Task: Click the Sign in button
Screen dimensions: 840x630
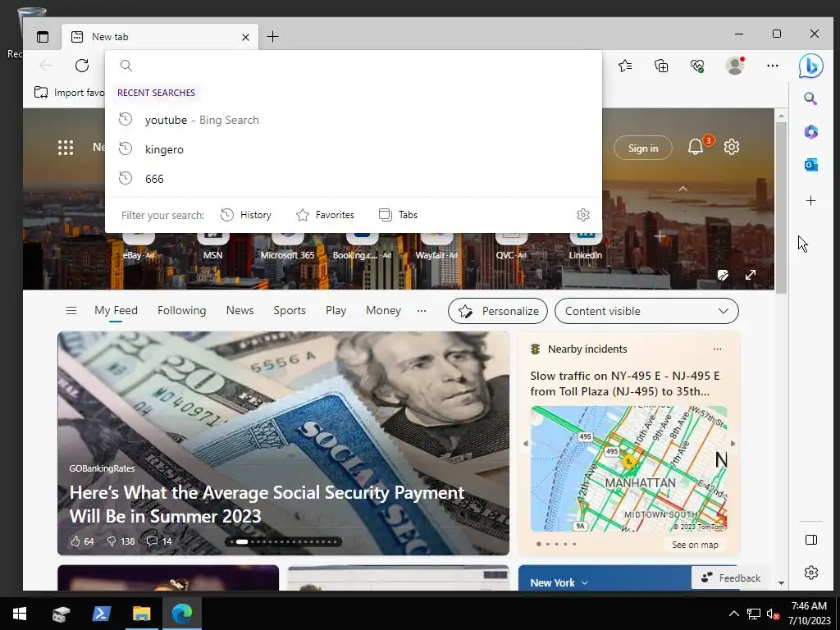Action: pos(643,148)
